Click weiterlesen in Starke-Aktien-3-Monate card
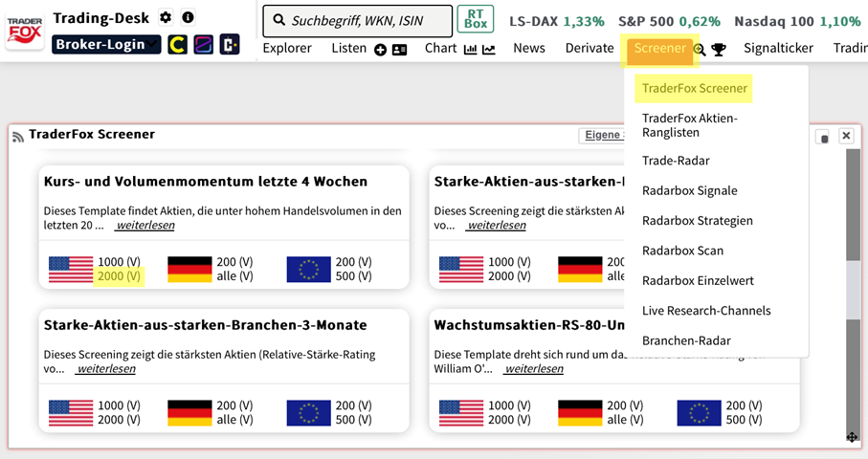This screenshot has height=459, width=868. pyautogui.click(x=106, y=369)
